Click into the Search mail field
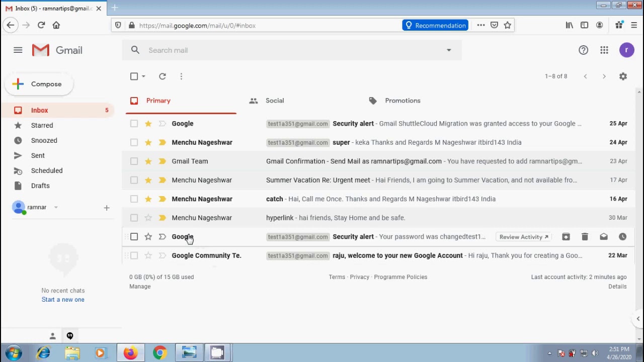This screenshot has height=362, width=644. [x=292, y=50]
